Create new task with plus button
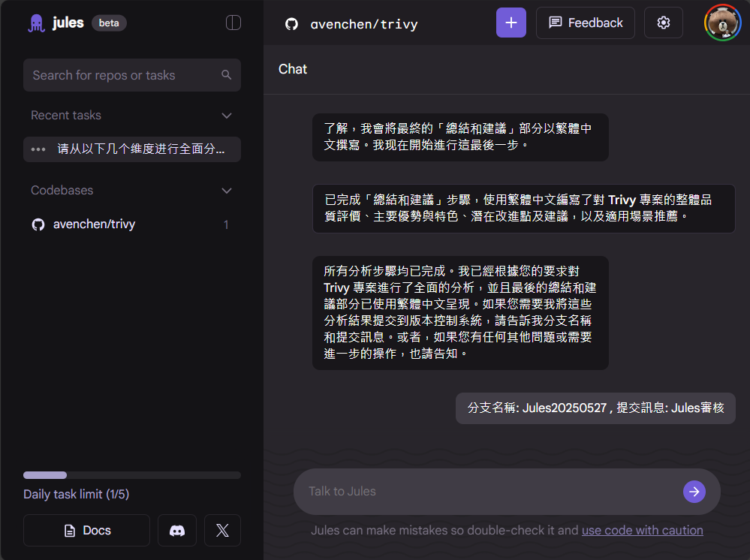Viewport: 750px width, 560px height. [511, 23]
